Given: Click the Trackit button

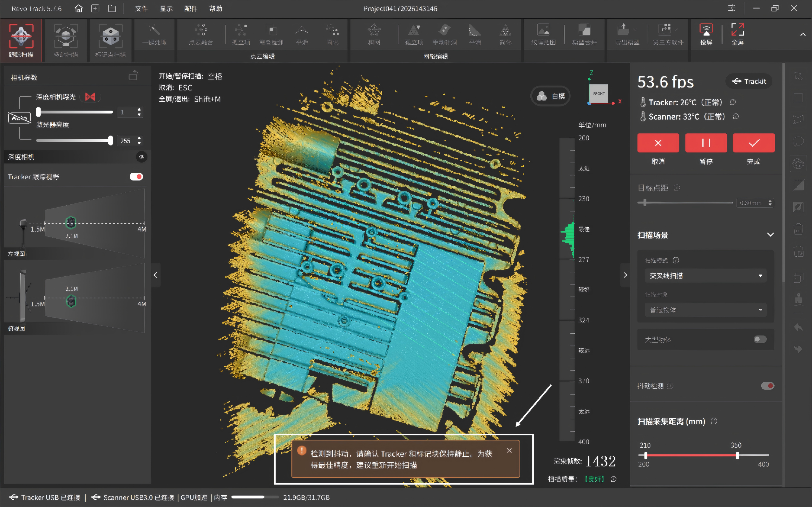Looking at the screenshot, I should (749, 81).
